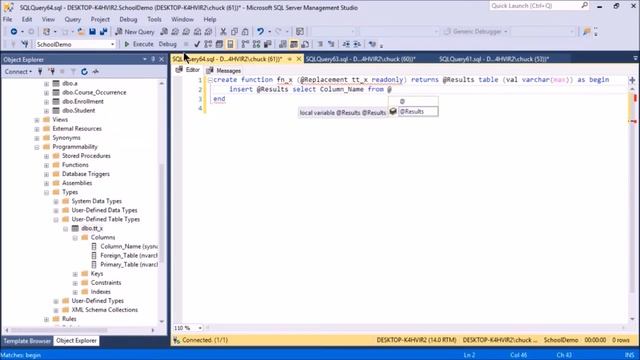
Task: Click the Copy icon in toolbar
Action: [x=234, y=31]
